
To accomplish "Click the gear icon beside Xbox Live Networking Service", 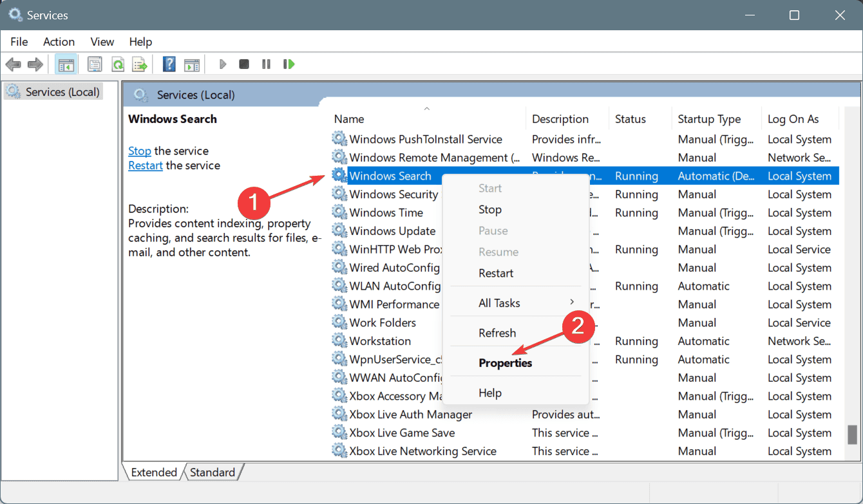I will (x=339, y=451).
